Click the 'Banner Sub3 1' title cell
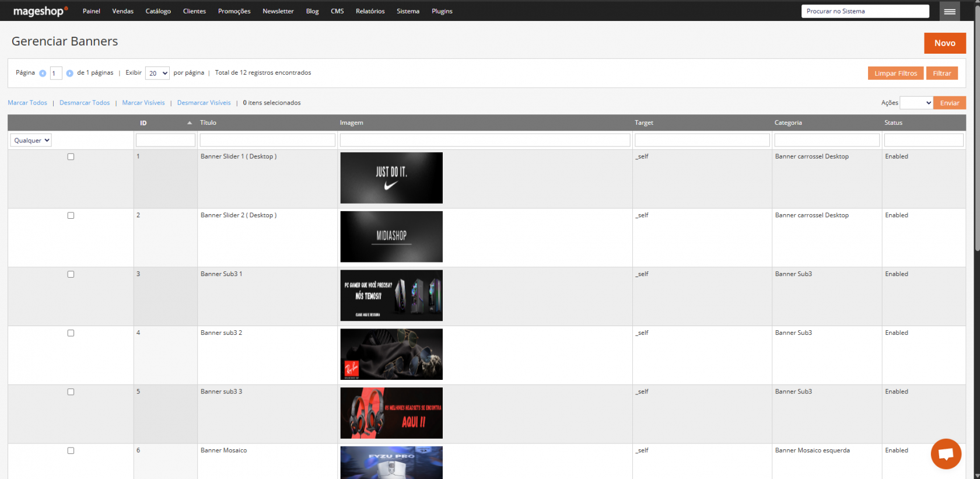Viewport: 980px width, 479px height. (x=221, y=274)
